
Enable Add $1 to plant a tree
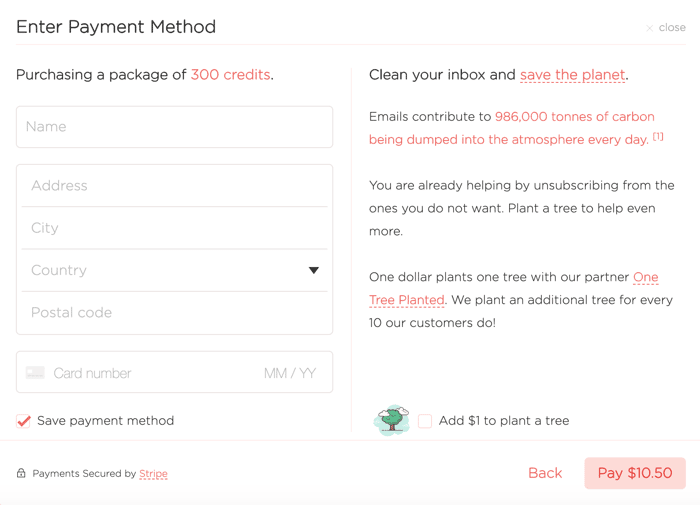425,421
